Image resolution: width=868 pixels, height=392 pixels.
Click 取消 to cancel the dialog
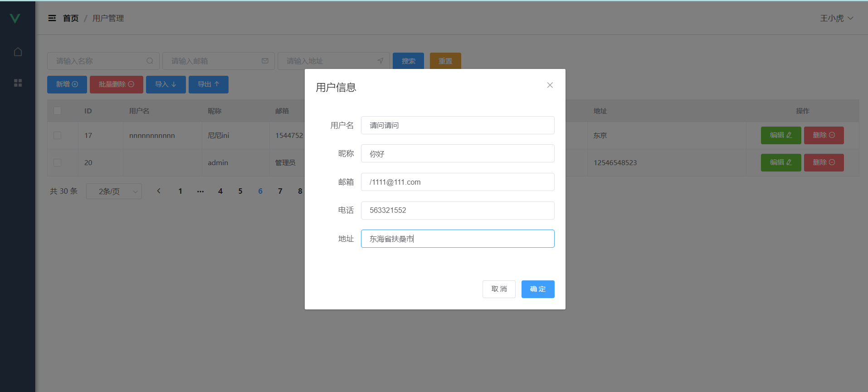499,289
